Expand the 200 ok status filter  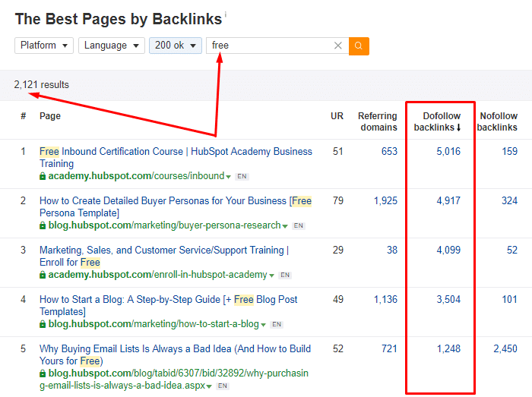(176, 46)
